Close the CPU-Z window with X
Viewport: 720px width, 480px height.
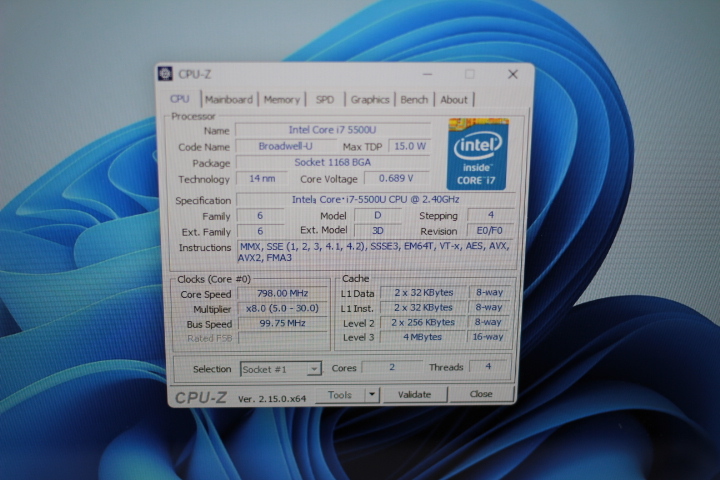pos(513,74)
